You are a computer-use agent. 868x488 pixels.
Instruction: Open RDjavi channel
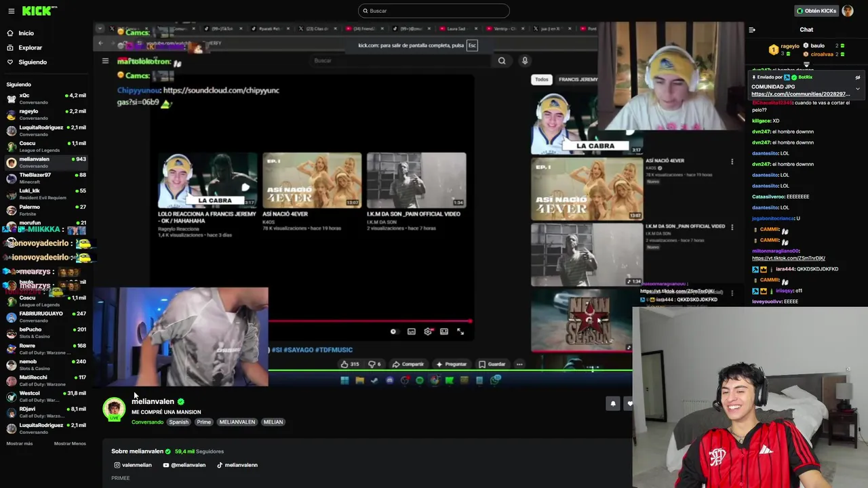click(x=46, y=412)
